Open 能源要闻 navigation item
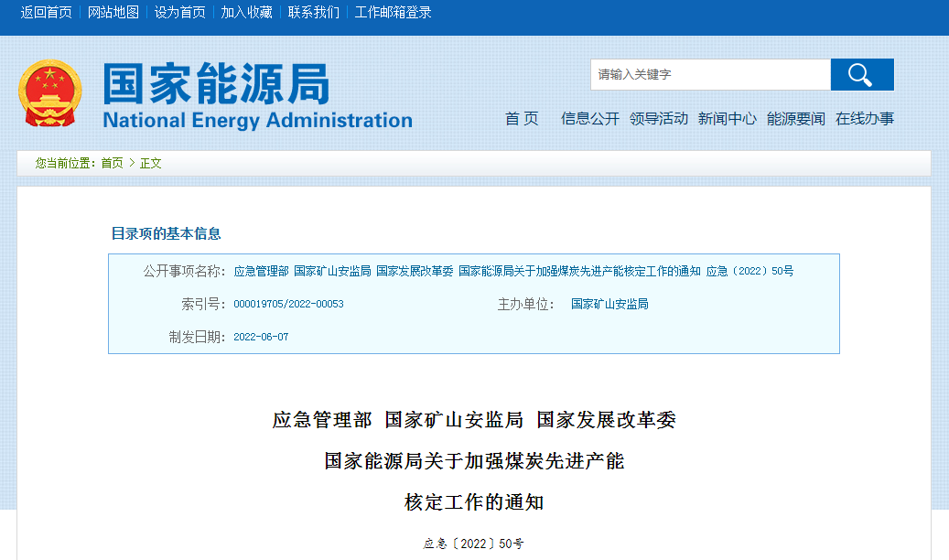 (x=796, y=119)
